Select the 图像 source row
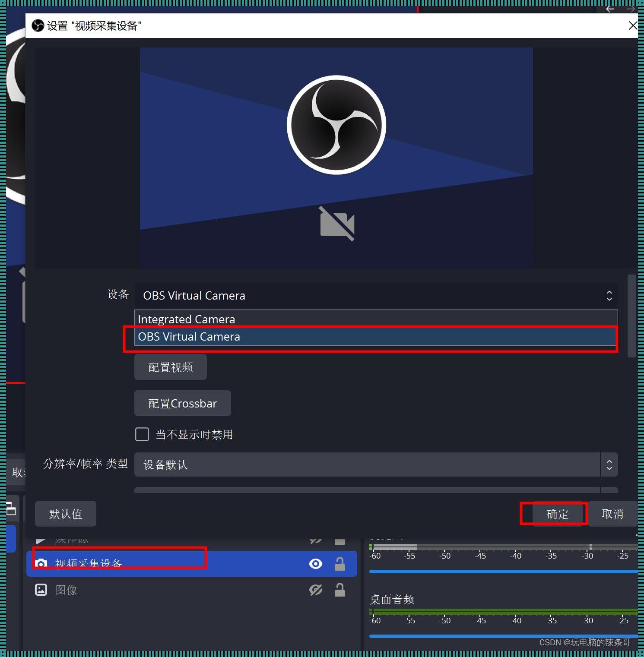The image size is (644, 657). (x=192, y=590)
